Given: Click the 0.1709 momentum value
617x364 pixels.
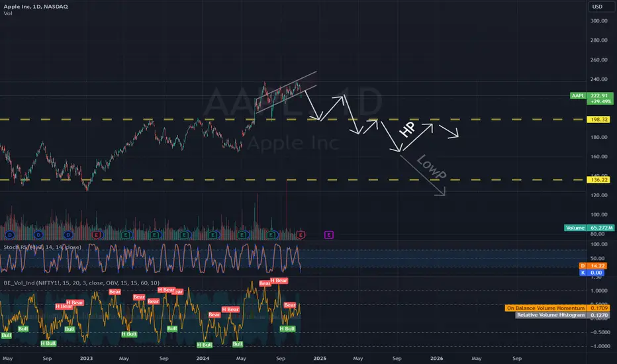Looking at the screenshot, I should 598,308.
